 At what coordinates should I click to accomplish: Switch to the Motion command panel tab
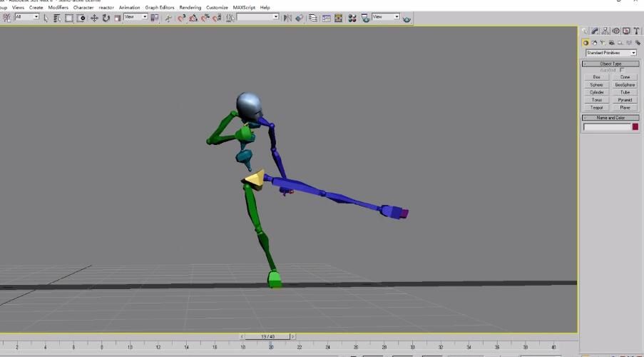click(615, 31)
